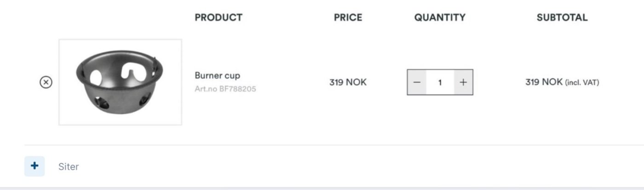Open the Burner cup product name link
Image resolution: width=644 pixels, height=190 pixels.
click(217, 75)
